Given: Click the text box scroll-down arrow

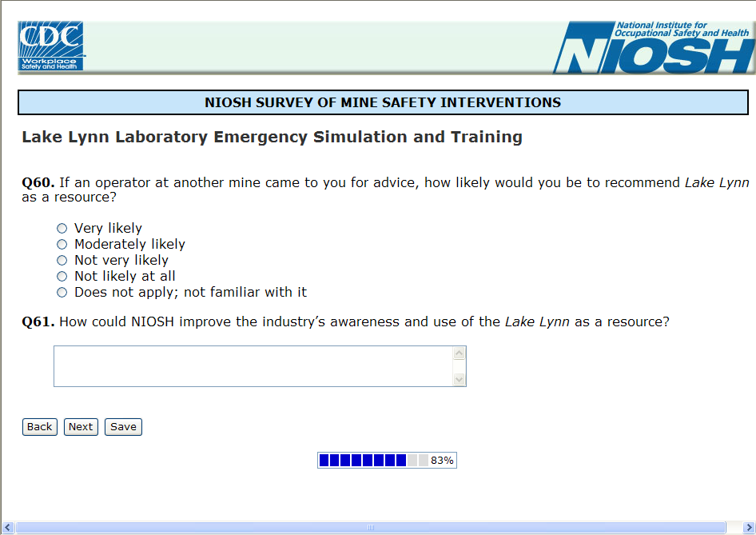Looking at the screenshot, I should tap(459, 379).
